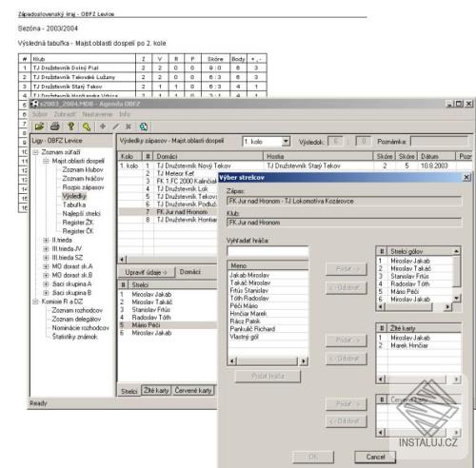Expand the Žiaci skupina A node
This screenshot has width=476, height=468.
pyautogui.click(x=46, y=283)
